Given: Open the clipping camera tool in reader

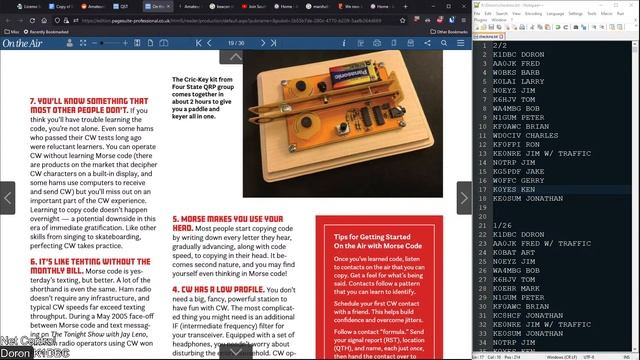Looking at the screenshot, I should coord(377,43).
